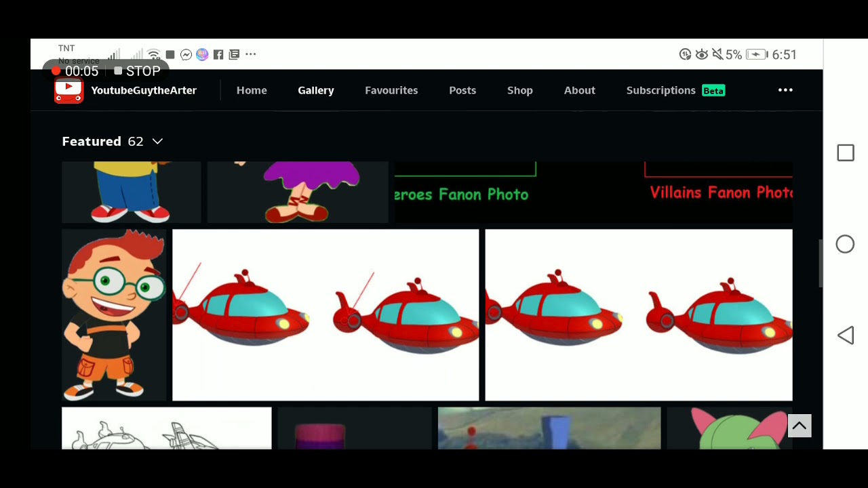
Task: Expand the Featured 62 gallery dropdown
Action: pos(113,141)
